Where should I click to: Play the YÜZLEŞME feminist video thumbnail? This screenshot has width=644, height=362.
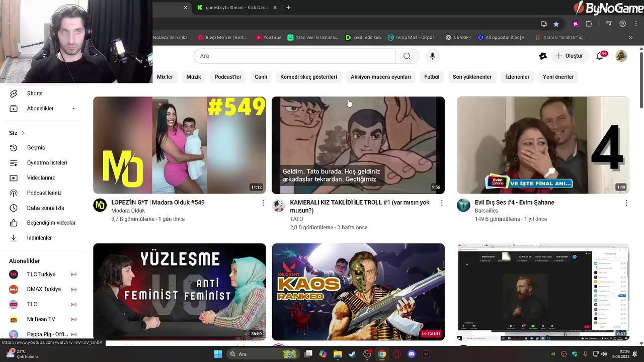coord(180,292)
